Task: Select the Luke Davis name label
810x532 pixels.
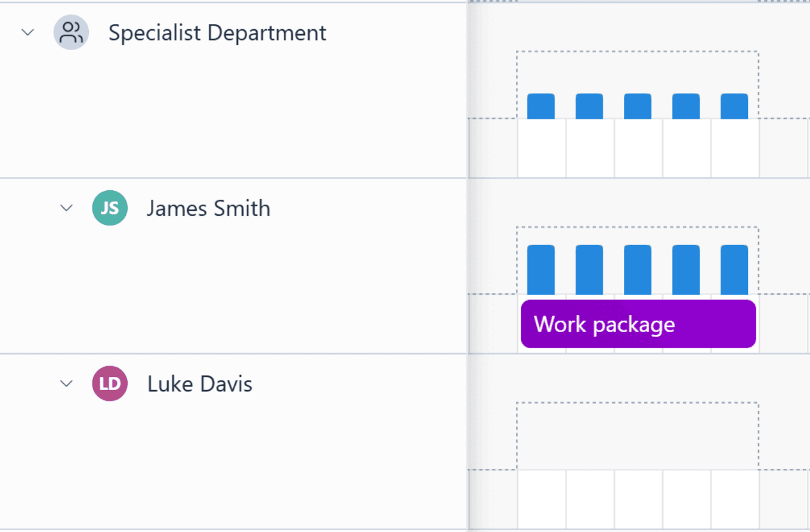Action: pyautogui.click(x=200, y=384)
